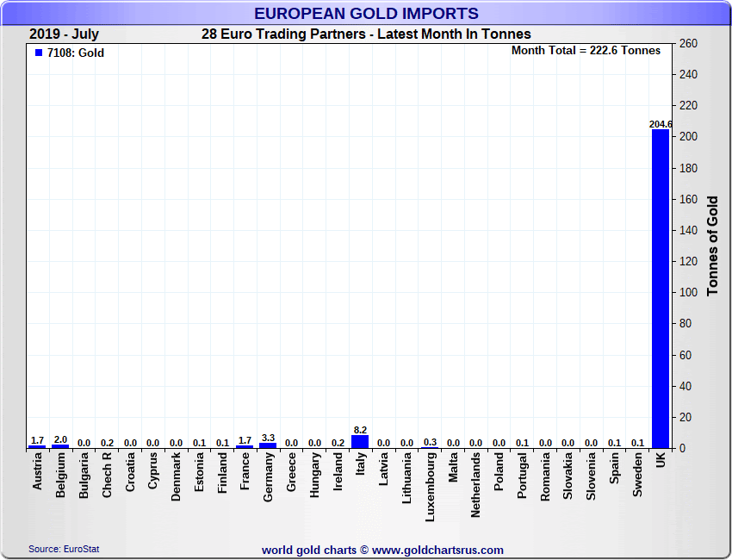Viewport: 732px width, 560px height.
Task: Click the Italy axis label
Action: click(360, 464)
